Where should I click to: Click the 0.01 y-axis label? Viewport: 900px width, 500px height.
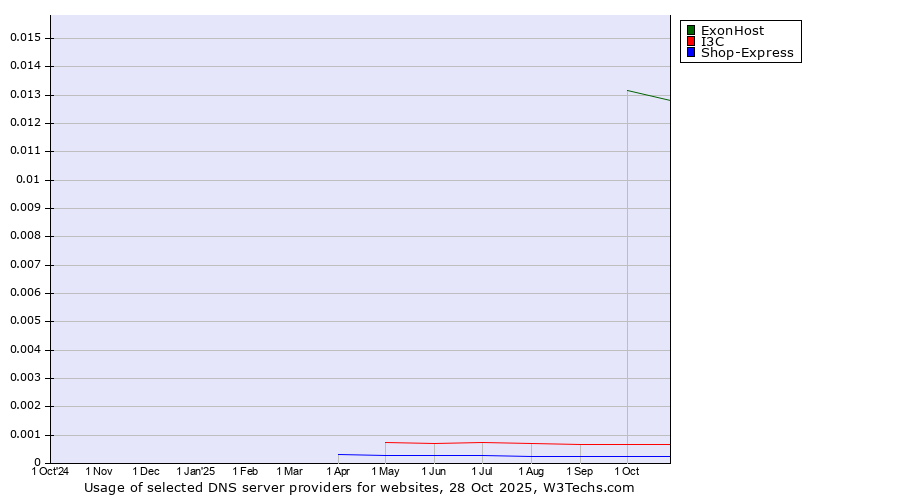(28, 180)
